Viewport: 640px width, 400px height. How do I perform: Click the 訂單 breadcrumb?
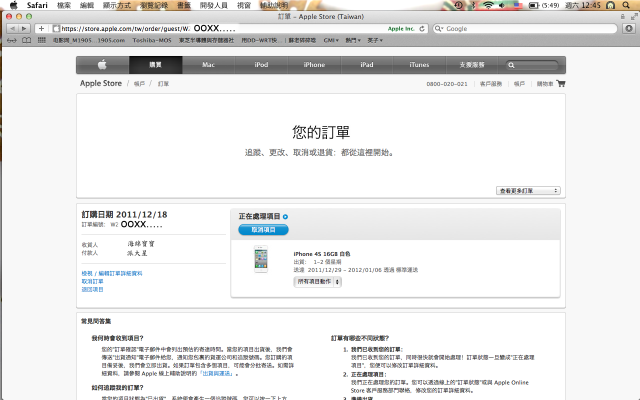[163, 84]
